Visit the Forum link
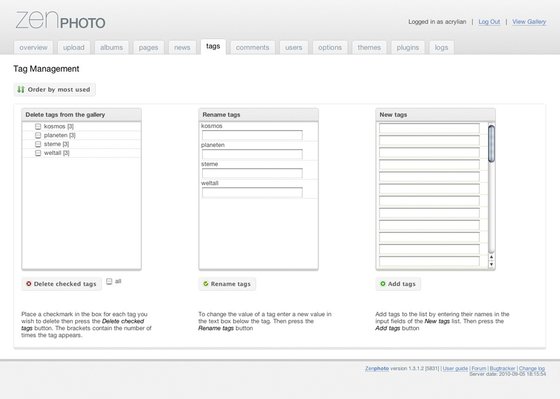The width and height of the screenshot is (560, 399). 479,368
